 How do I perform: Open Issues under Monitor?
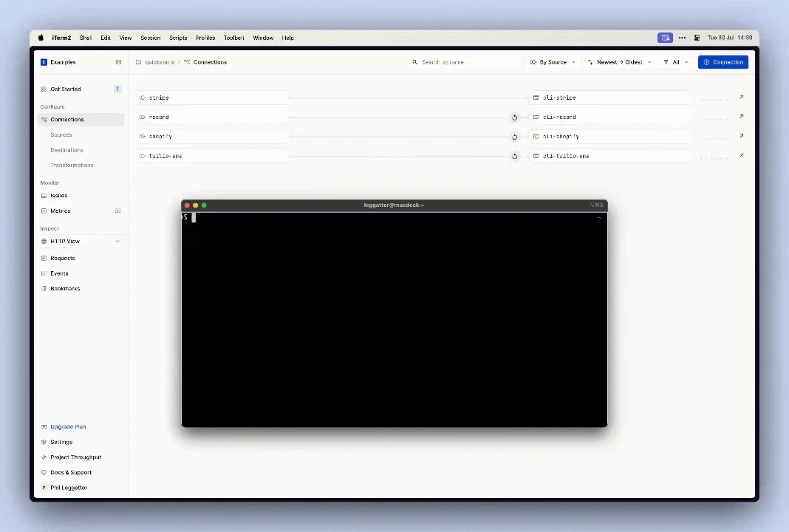[x=59, y=195]
